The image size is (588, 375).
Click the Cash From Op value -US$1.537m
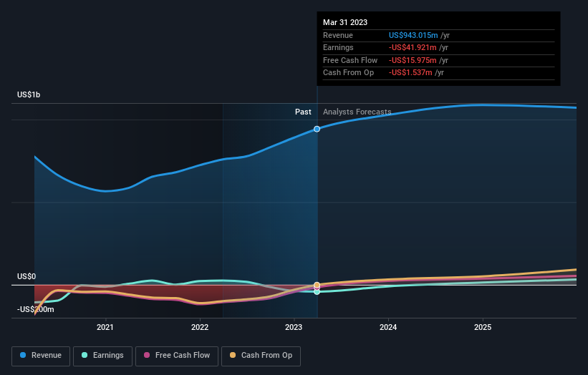tap(410, 73)
